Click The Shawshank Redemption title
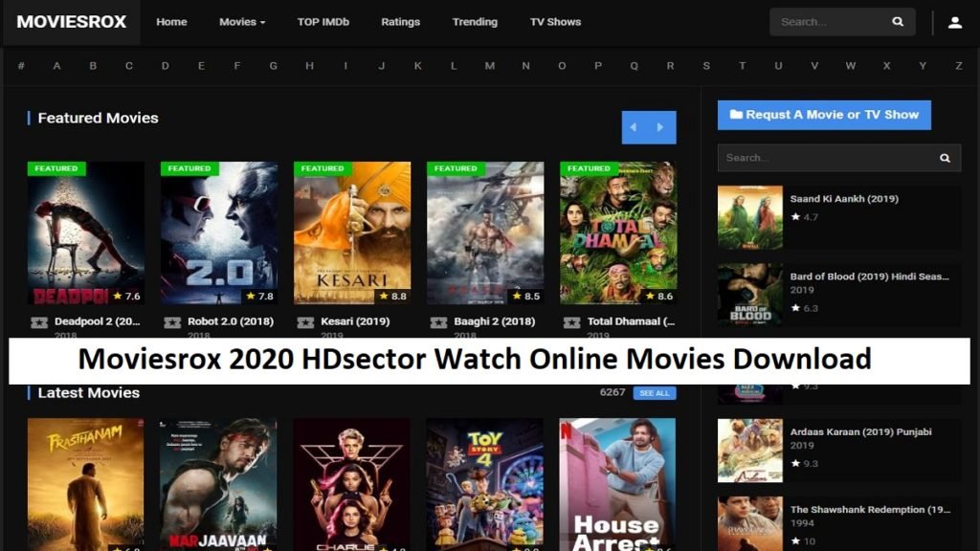980x551 pixels. point(870,510)
